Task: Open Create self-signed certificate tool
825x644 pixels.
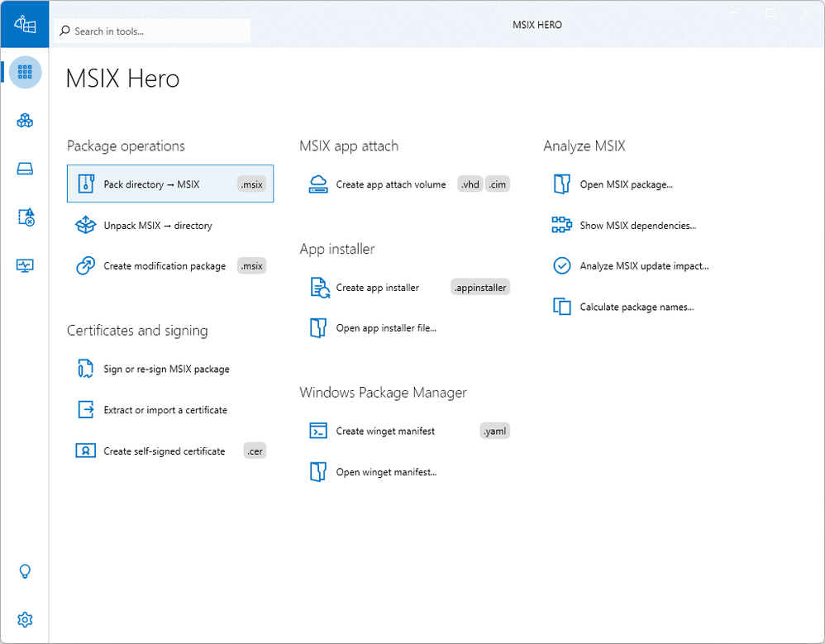Action: [164, 451]
